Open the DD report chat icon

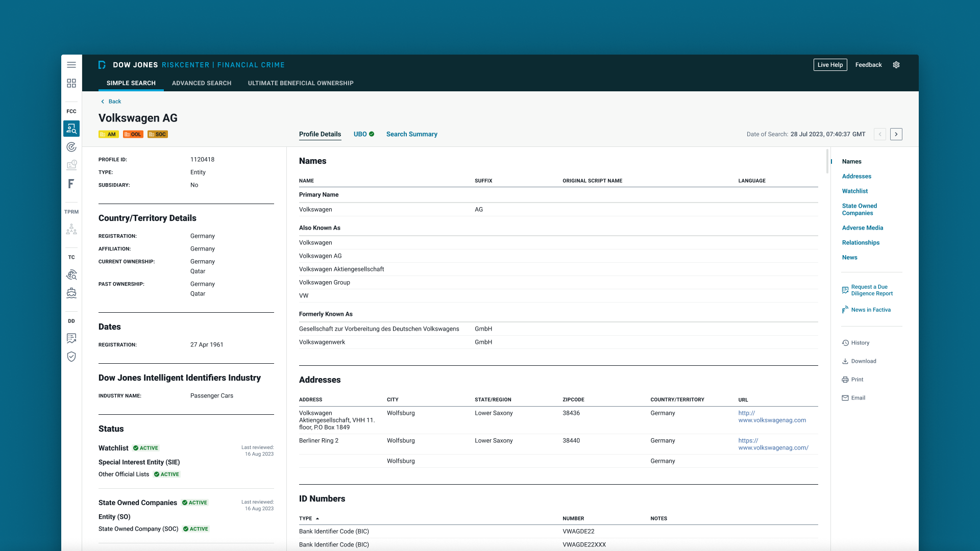(x=71, y=338)
